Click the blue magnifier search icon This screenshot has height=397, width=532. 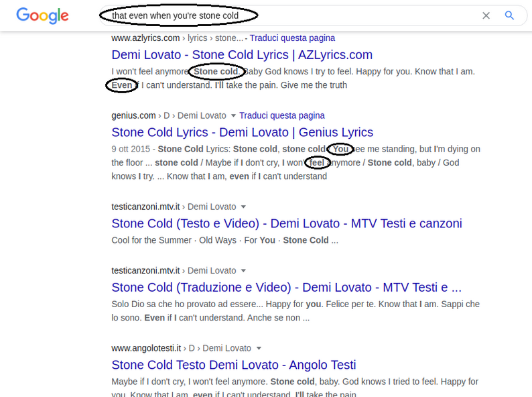coord(509,15)
